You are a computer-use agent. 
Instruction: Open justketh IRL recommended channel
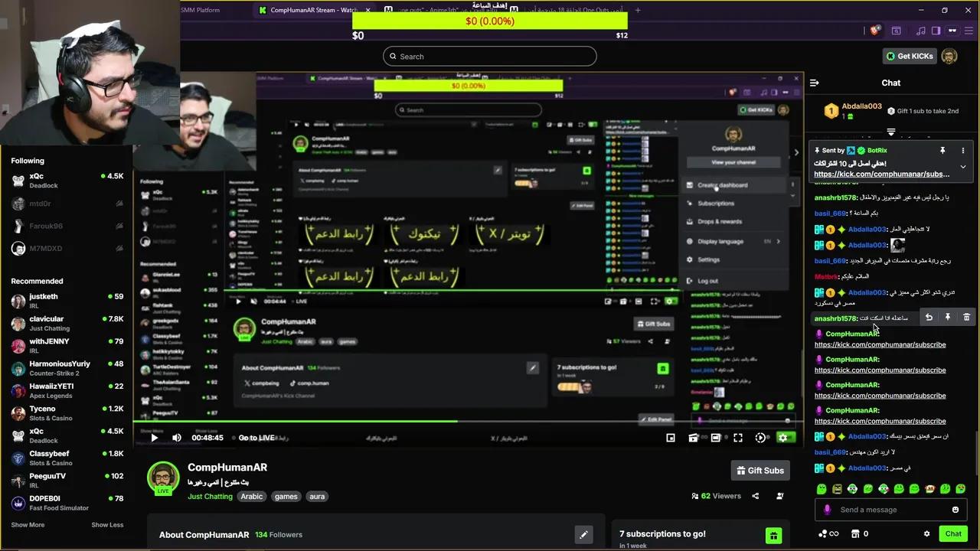67,301
